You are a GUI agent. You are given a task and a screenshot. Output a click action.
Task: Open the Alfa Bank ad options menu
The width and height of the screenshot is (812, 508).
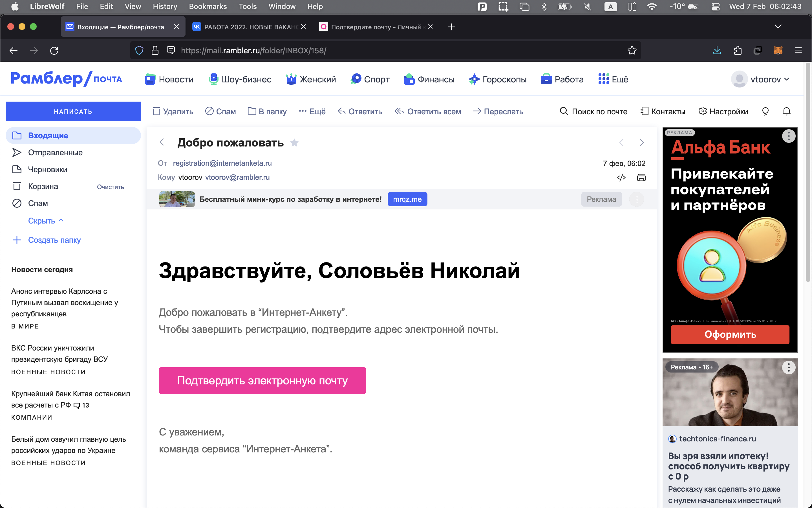(789, 136)
